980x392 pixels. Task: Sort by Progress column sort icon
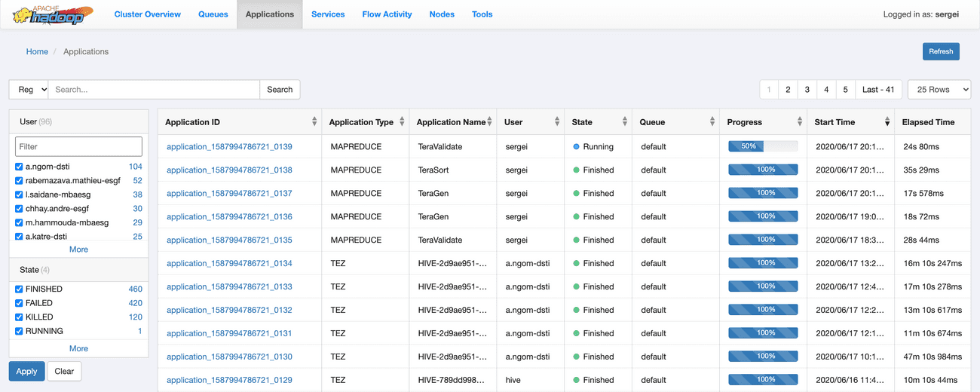tap(800, 122)
